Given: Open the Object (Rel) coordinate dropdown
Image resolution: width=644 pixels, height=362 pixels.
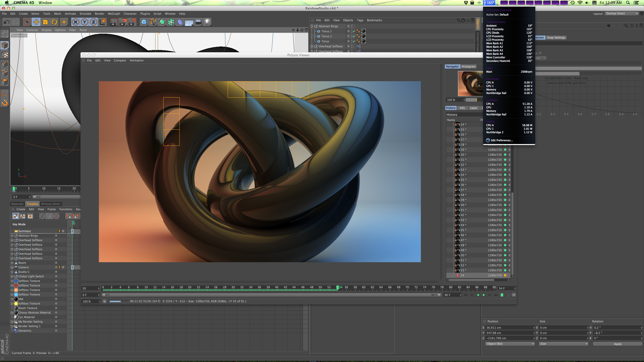Looking at the screenshot, I should 510,344.
